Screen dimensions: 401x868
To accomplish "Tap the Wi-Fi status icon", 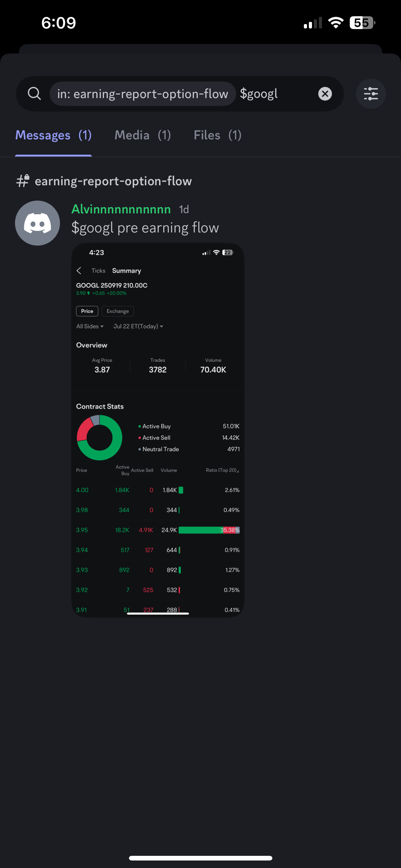I will pos(336,23).
